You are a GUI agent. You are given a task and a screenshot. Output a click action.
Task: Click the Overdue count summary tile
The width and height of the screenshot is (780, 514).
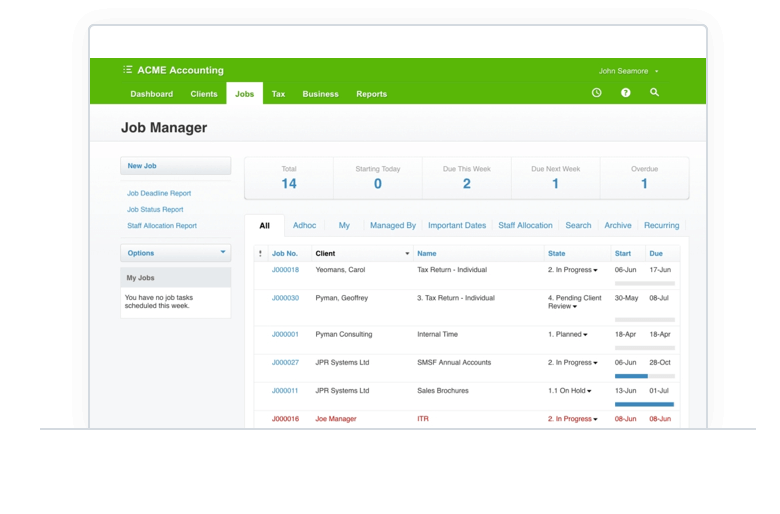point(644,178)
